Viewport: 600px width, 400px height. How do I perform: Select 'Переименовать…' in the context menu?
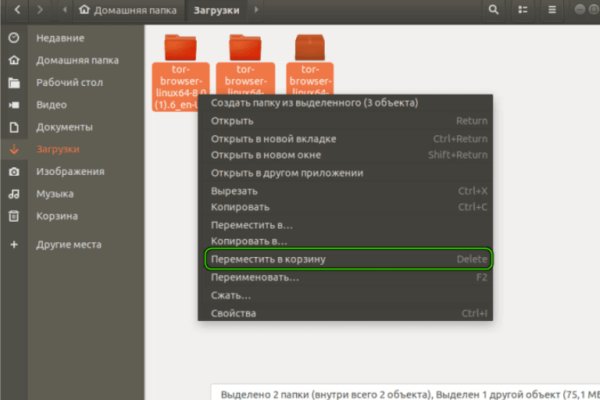pos(255,277)
